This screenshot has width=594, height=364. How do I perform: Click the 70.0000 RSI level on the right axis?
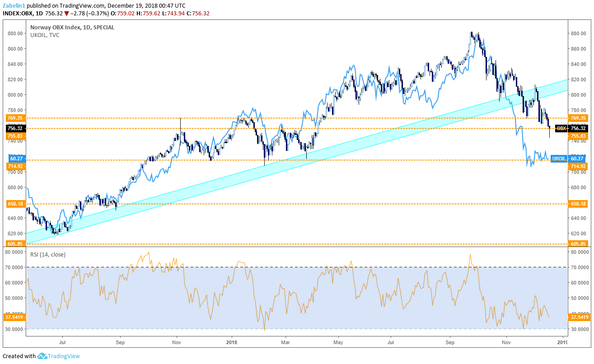point(580,267)
